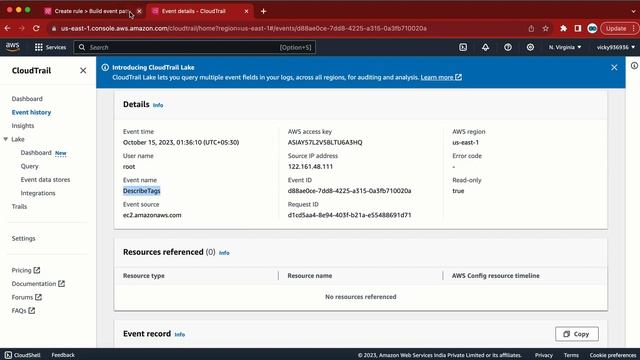Open Settings in the sidebar
The width and height of the screenshot is (640, 360).
pos(23,238)
